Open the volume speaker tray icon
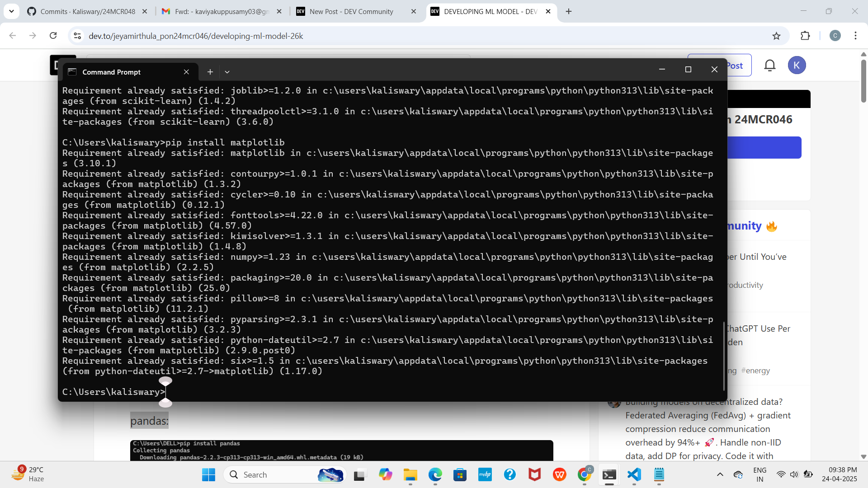This screenshot has height=488, width=868. (794, 474)
